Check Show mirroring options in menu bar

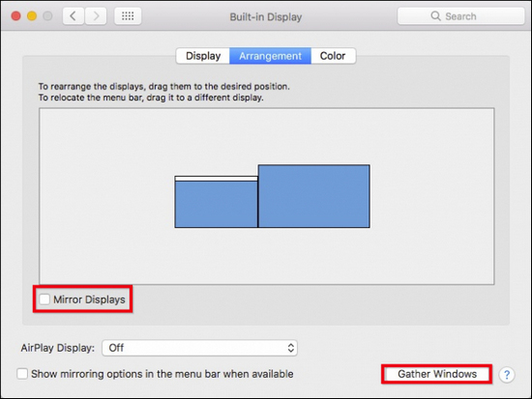click(x=22, y=374)
